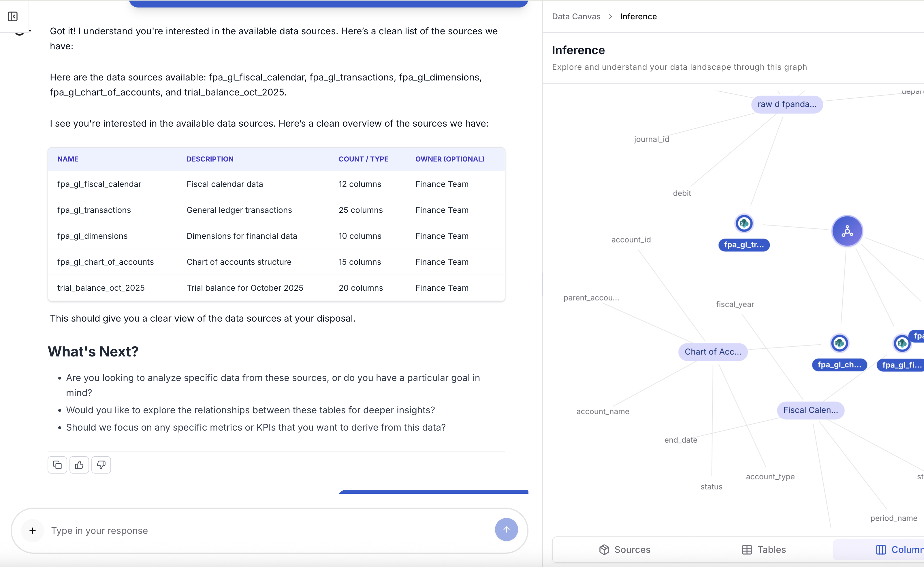Click the raw d fpanda... graph node
The height and width of the screenshot is (567, 924).
coord(786,104)
